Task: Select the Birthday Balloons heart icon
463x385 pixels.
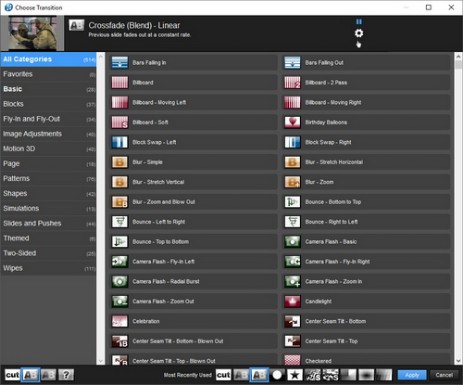Action: click(292, 122)
